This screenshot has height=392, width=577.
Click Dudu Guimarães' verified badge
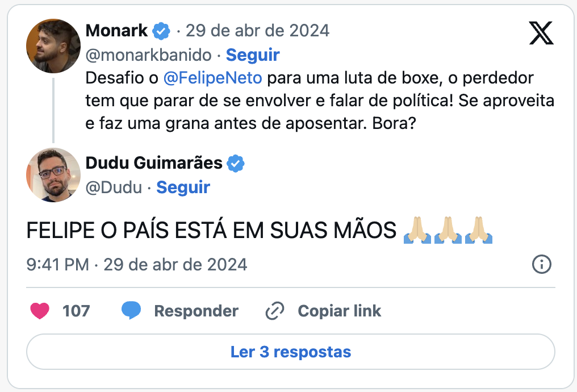pos(236,164)
